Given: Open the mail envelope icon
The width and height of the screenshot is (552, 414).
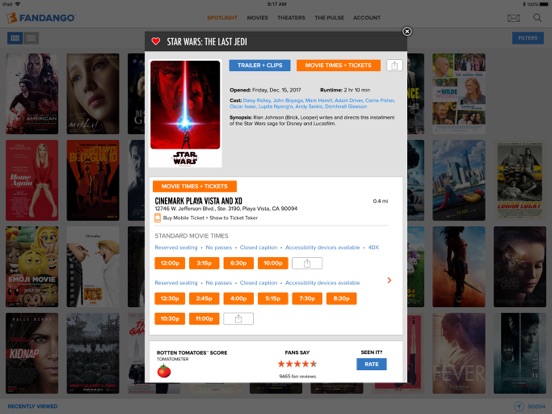Looking at the screenshot, I should (513, 18).
